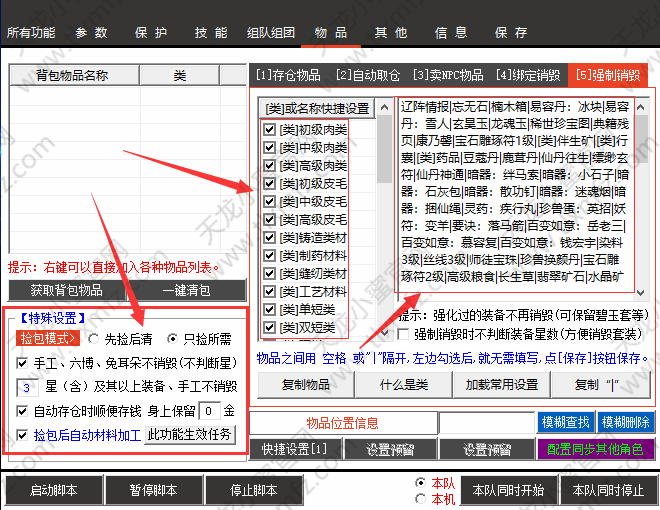The image size is (660, 510).
Task: Uncheck the [类]制药材料 item
Action: click(269, 255)
